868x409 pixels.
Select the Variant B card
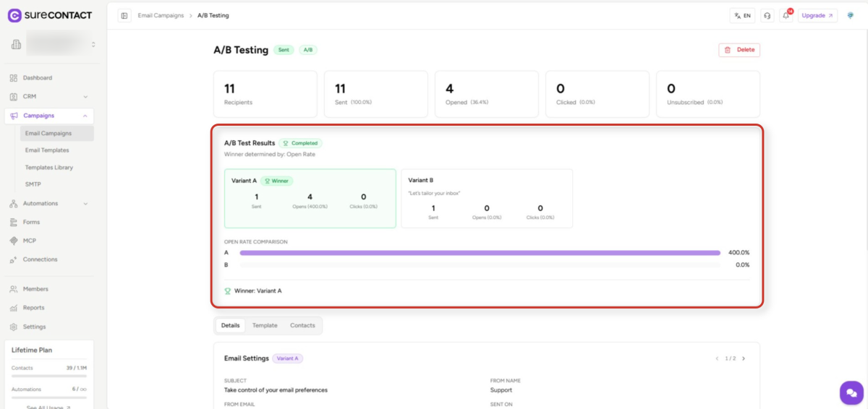487,199
